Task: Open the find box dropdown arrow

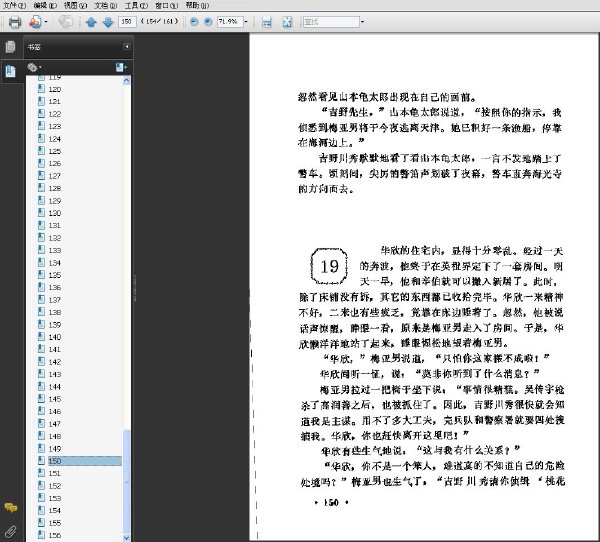Action: coord(362,22)
